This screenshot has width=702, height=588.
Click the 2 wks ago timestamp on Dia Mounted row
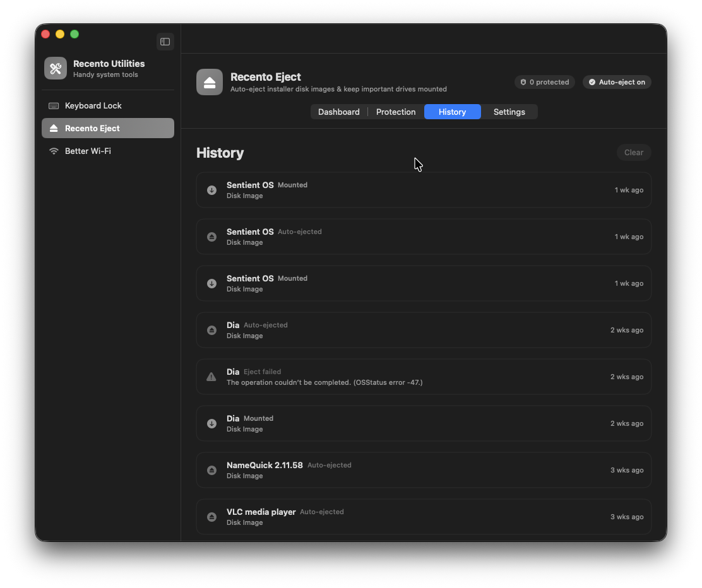coord(627,424)
